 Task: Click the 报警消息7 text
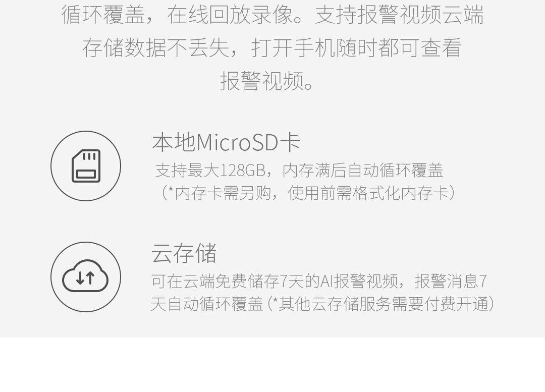(451, 281)
